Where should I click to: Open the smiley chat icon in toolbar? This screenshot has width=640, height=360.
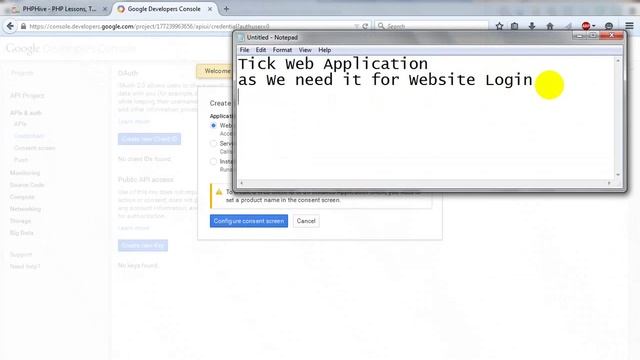coord(609,26)
